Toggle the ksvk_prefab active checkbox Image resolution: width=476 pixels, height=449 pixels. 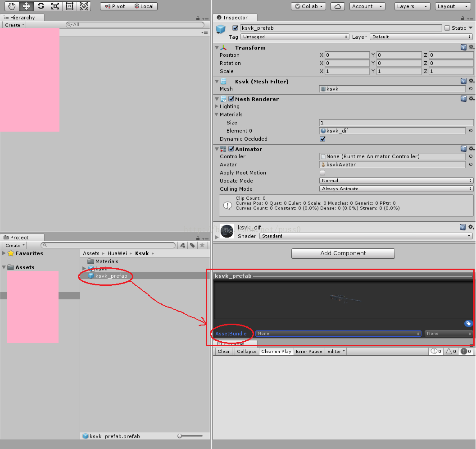point(235,28)
